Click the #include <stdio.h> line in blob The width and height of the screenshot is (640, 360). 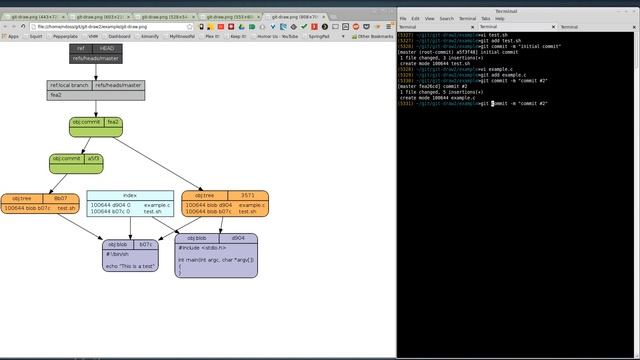coord(202,248)
